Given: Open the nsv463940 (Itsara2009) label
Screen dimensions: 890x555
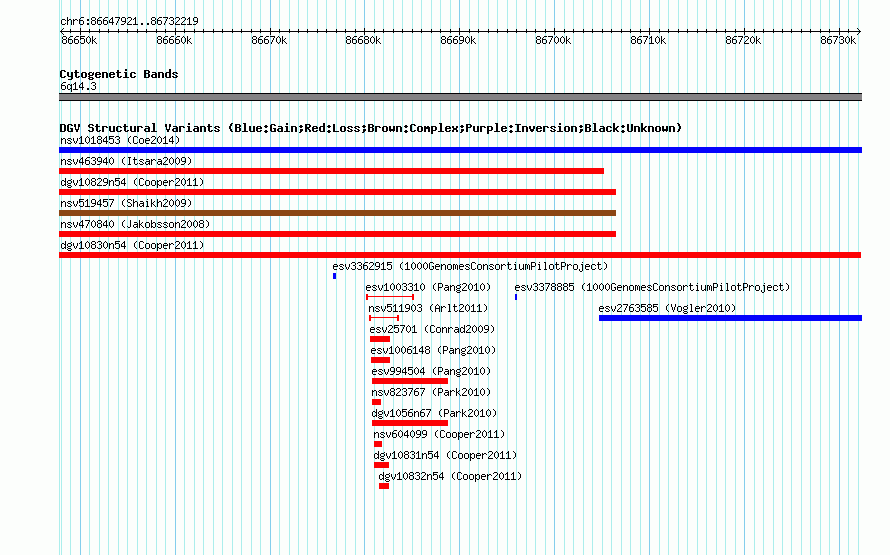Looking at the screenshot, I should click(x=126, y=161).
